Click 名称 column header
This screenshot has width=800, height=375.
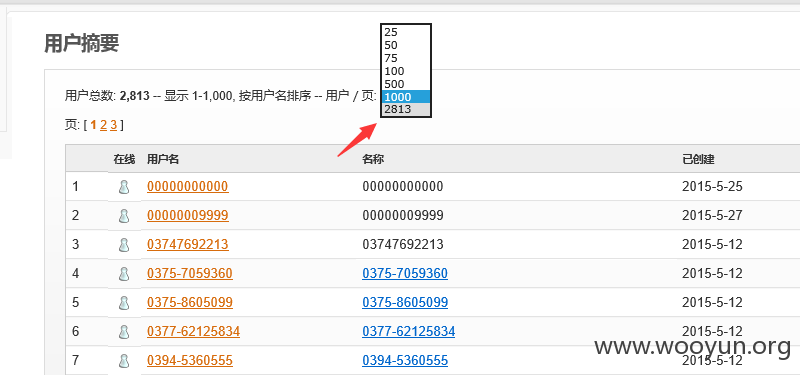[373, 159]
